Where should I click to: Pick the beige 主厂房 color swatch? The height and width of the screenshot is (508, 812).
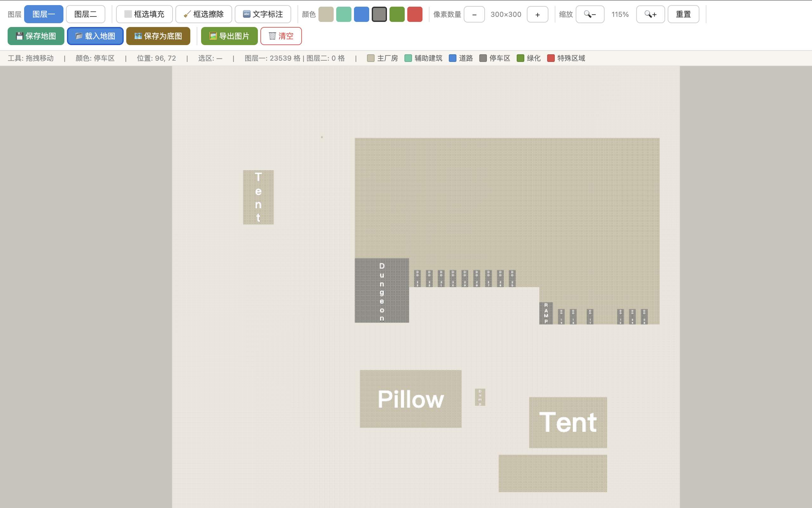(326, 15)
